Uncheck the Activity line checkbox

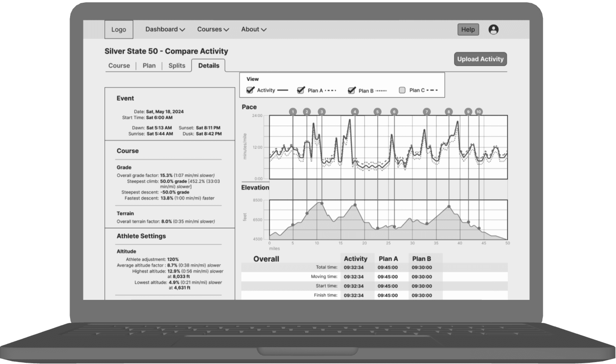tap(250, 90)
